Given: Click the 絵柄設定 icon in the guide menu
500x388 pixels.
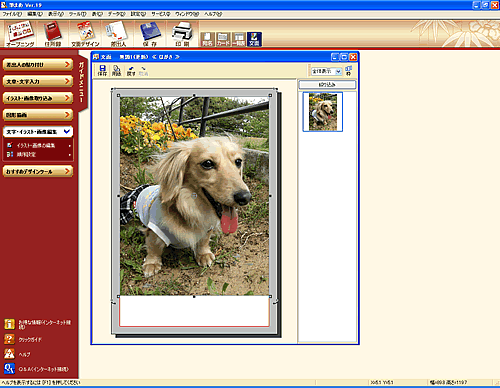Looking at the screenshot, I should [10, 154].
